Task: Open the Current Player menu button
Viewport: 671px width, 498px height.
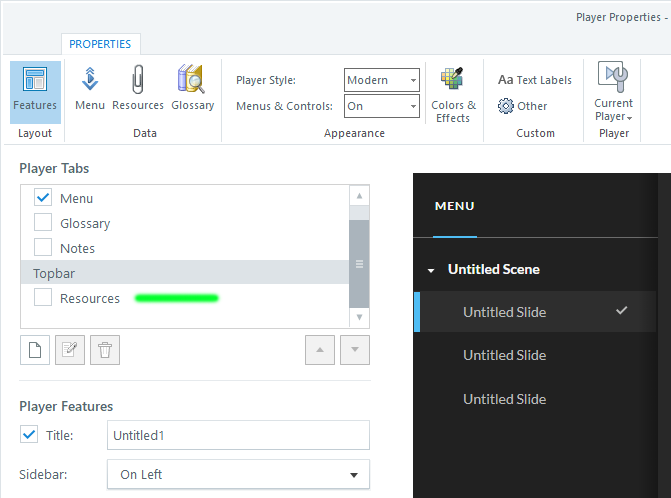Action: 613,95
